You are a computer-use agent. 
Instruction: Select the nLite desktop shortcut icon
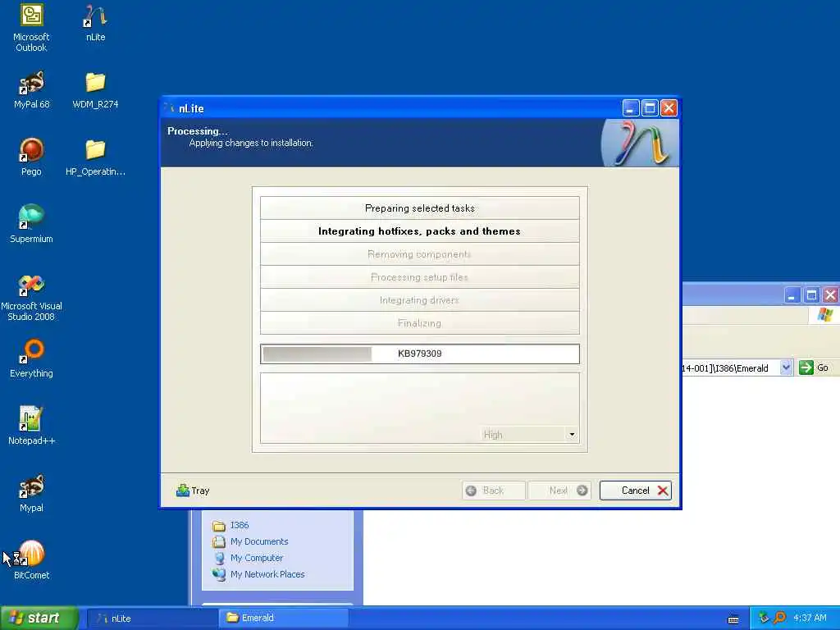[95, 23]
